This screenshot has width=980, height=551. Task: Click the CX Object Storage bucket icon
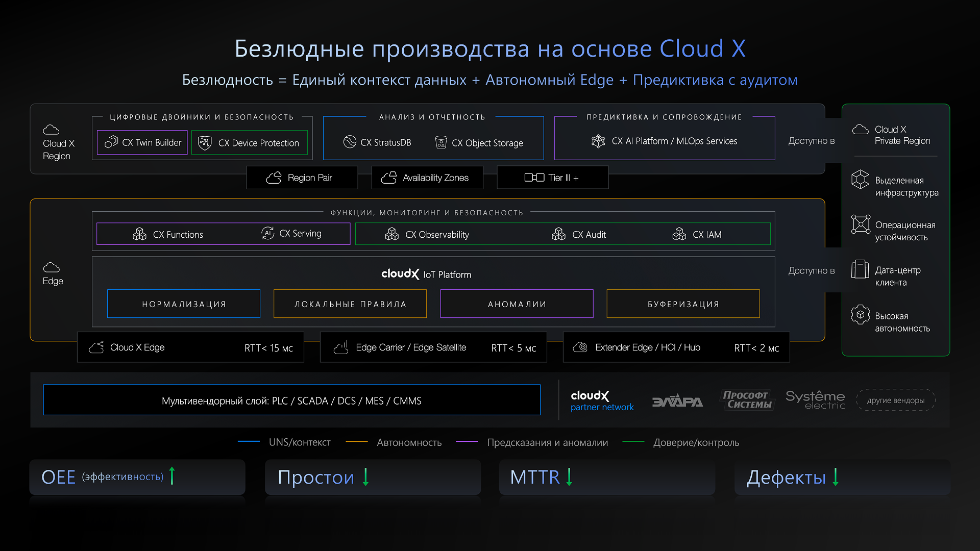point(441,142)
